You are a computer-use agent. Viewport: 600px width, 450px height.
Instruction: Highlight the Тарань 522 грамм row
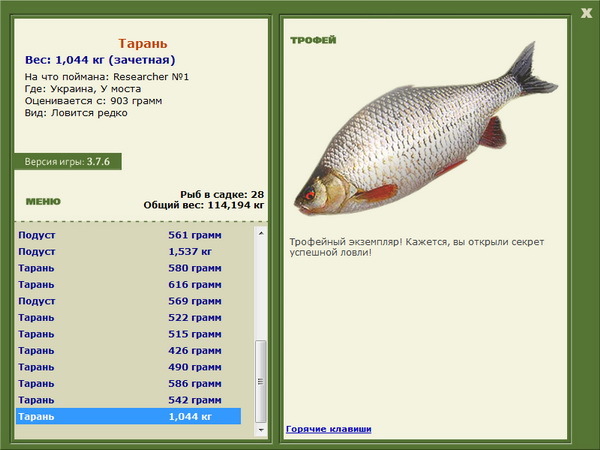pyautogui.click(x=128, y=318)
